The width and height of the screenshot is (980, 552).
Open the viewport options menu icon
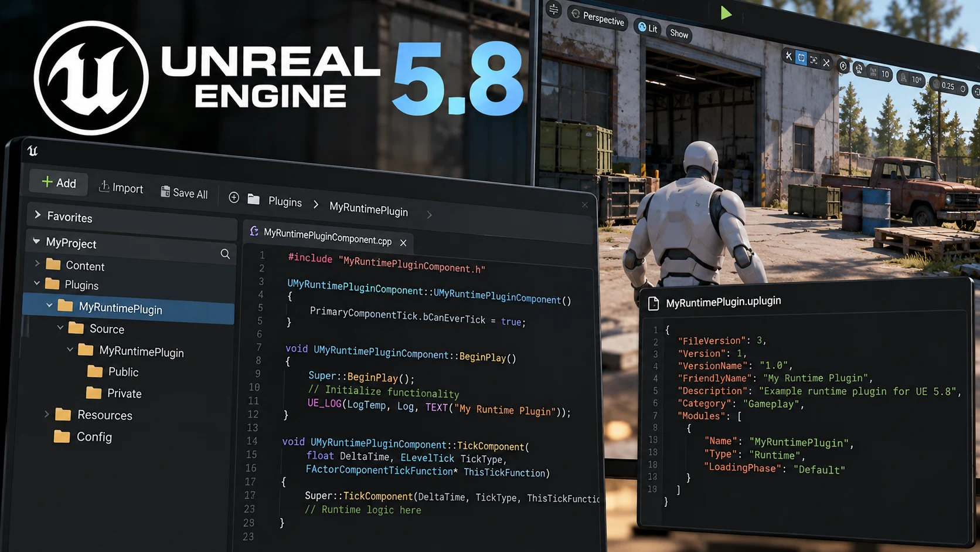pos(553,9)
